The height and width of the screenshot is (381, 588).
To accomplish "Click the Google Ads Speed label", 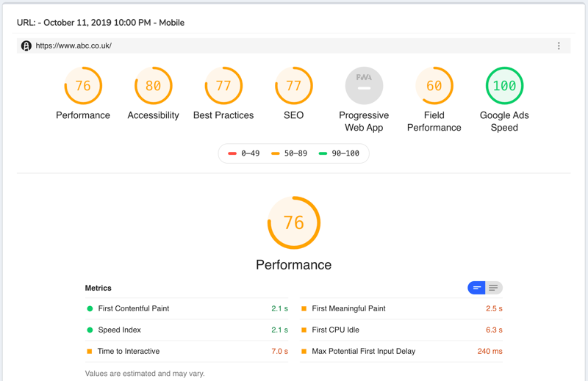I will click(504, 121).
